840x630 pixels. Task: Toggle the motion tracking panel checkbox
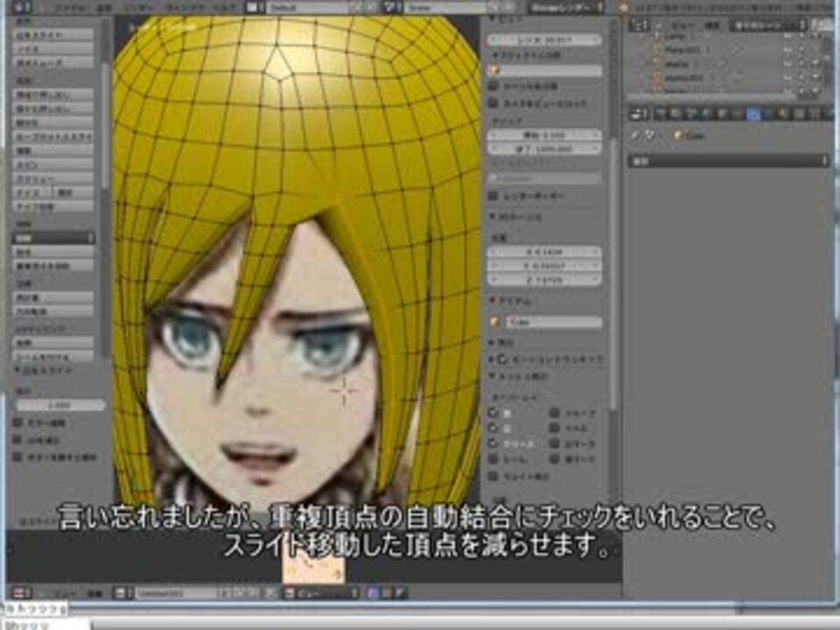[x=502, y=360]
